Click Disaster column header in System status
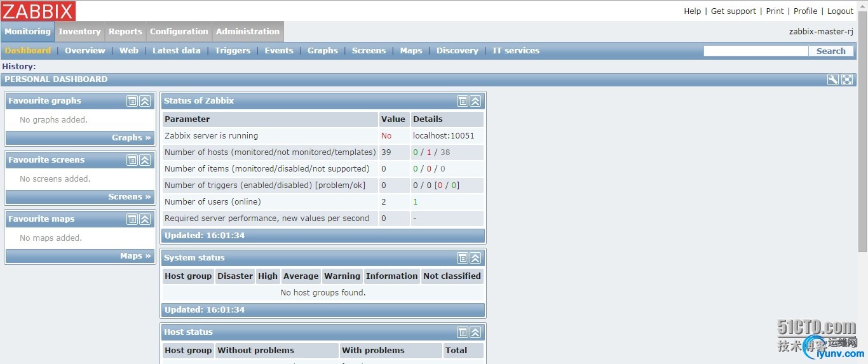This screenshot has height=364, width=868. tap(235, 276)
